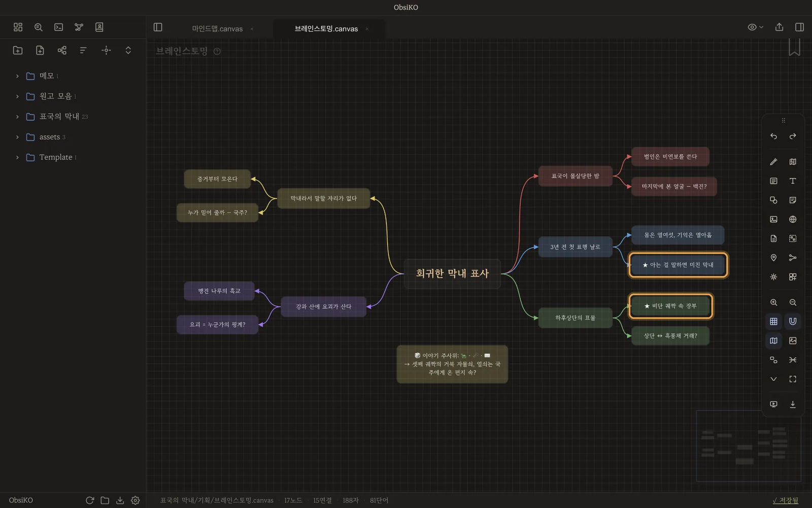Close the 마인드맵.canvas tab
Image resolution: width=812 pixels, height=508 pixels.
(x=252, y=29)
